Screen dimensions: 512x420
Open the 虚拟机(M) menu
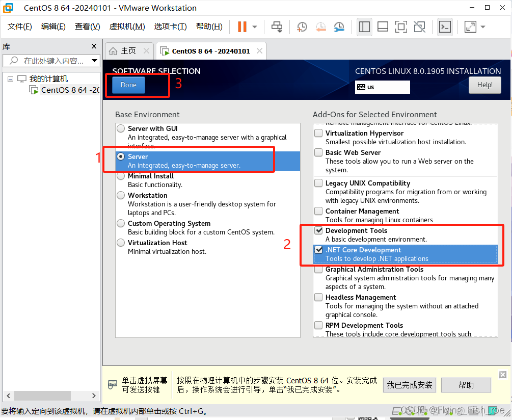click(x=127, y=26)
